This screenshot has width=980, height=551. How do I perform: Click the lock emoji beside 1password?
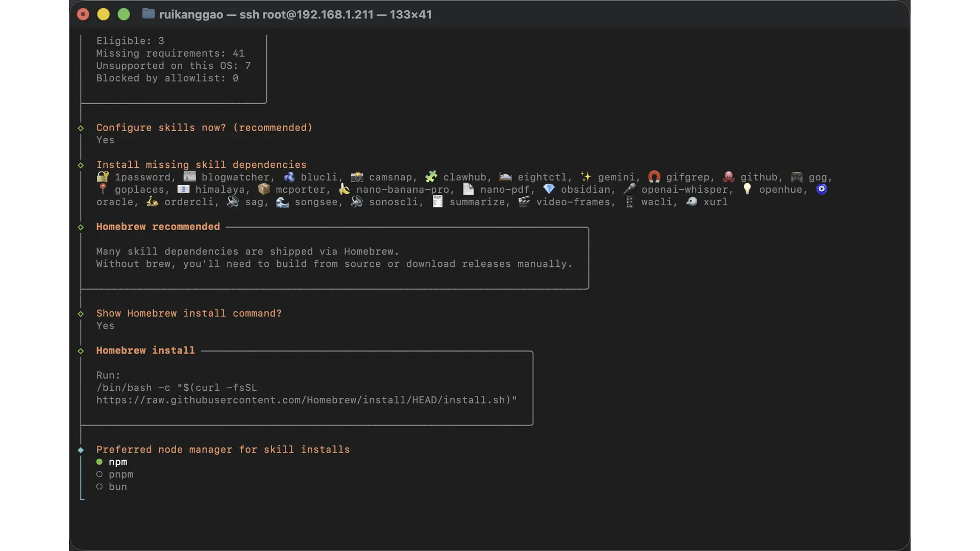103,177
